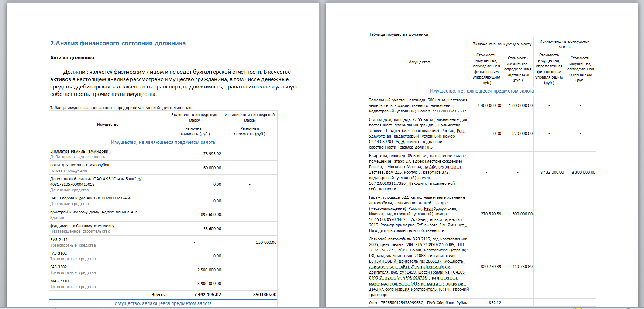Image resolution: width=644 pixels, height=309 pixels.
Task: Click the ПАО Сбербанк р/с 40817810070000232466 entry
Action: (90, 198)
